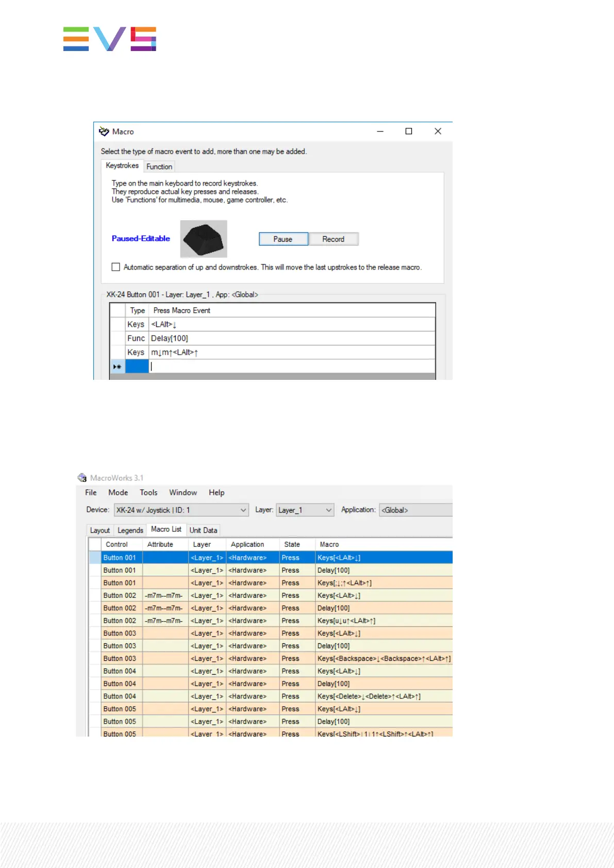614x868 pixels.
Task: Click the Macro window title icon
Action: click(104, 131)
